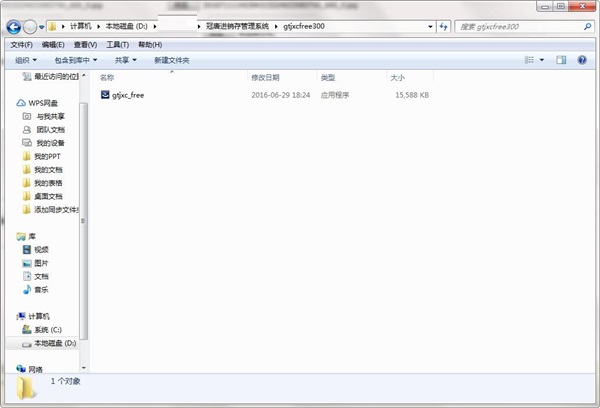Click the magnifier search icon

587,26
